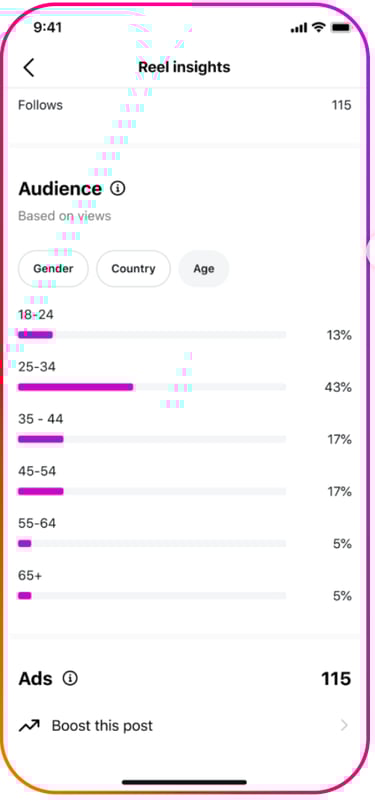Open the Ads info icon
375x803 pixels.
pyautogui.click(x=70, y=679)
